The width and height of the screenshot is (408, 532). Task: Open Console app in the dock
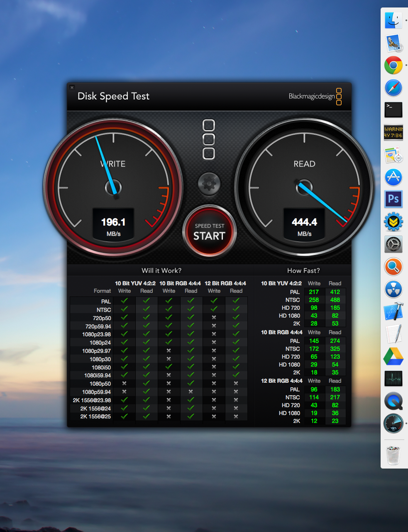(393, 132)
